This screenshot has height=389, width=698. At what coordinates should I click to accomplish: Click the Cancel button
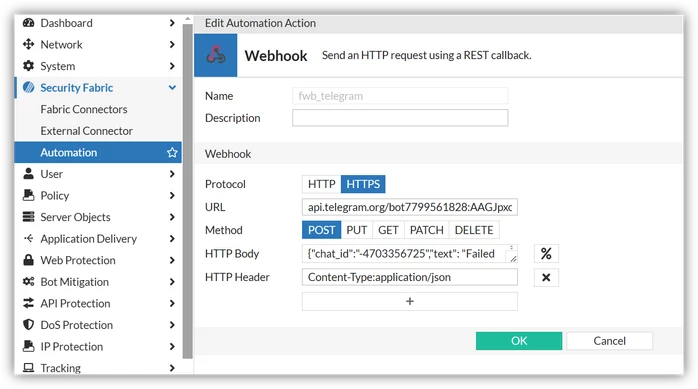(x=609, y=341)
